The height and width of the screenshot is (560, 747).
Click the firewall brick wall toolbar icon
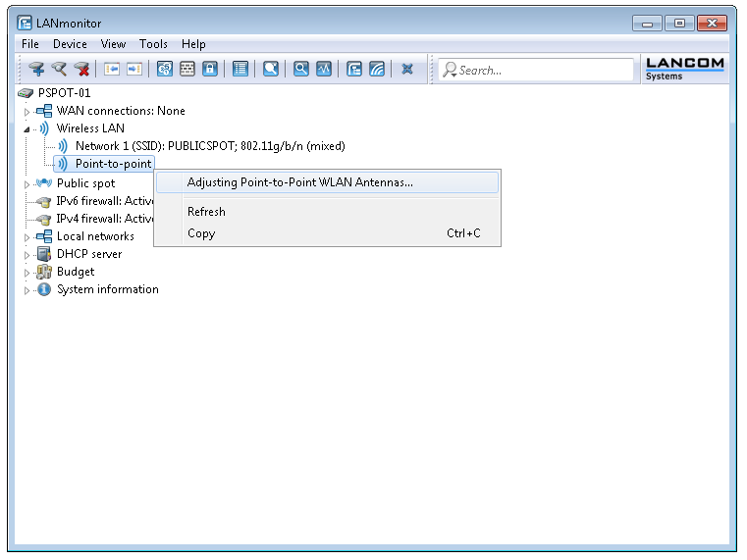(187, 70)
